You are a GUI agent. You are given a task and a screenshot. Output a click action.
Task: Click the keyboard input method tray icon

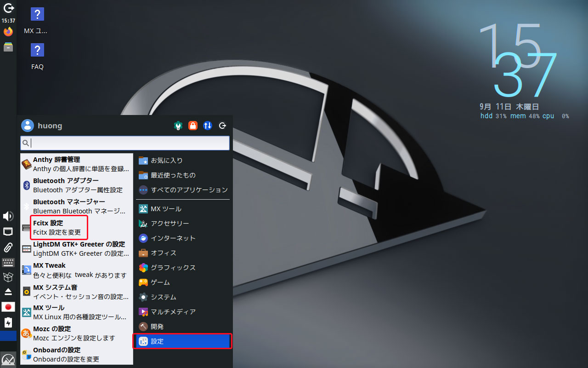tap(8, 263)
